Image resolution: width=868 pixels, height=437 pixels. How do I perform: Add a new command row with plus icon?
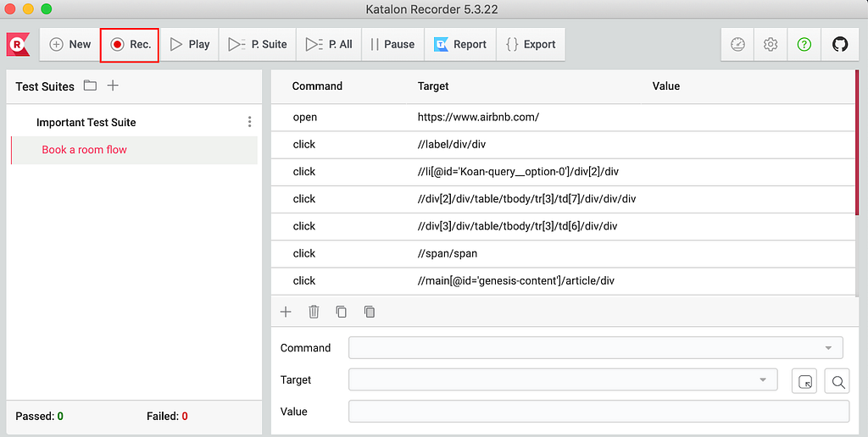pyautogui.click(x=286, y=312)
